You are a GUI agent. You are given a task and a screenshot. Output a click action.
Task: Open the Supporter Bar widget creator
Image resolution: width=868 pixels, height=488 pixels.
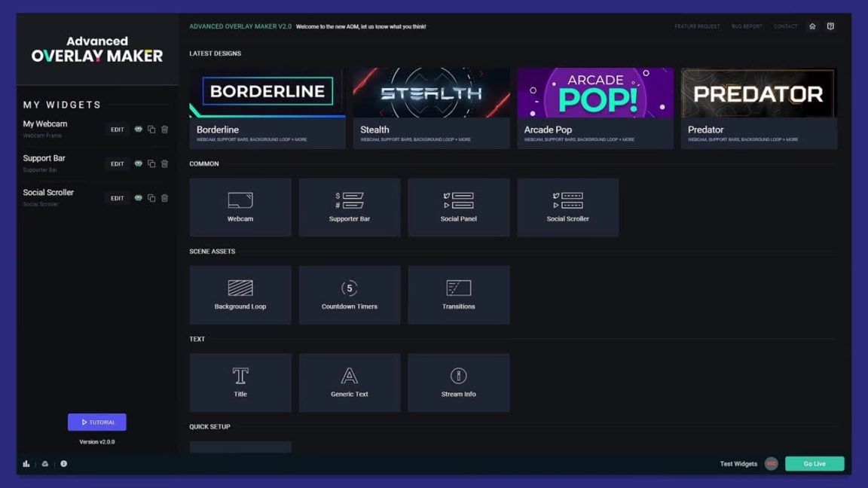[349, 207]
